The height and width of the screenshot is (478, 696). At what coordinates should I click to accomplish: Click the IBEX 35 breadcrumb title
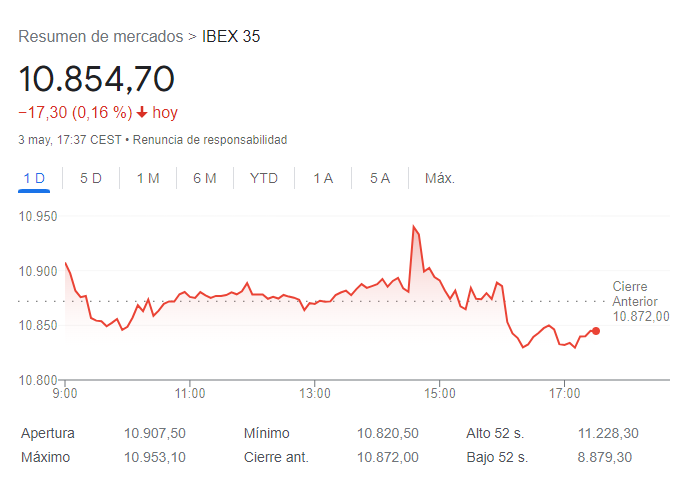(x=231, y=37)
